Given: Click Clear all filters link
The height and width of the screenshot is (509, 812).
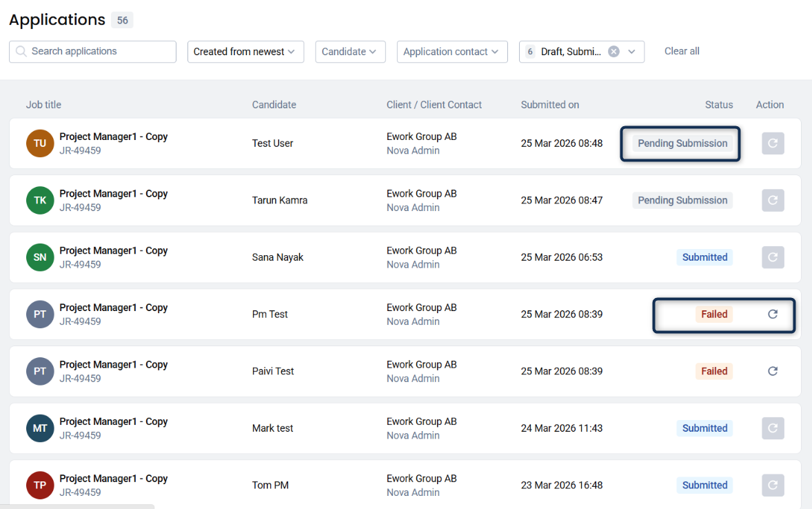Looking at the screenshot, I should click(x=682, y=51).
